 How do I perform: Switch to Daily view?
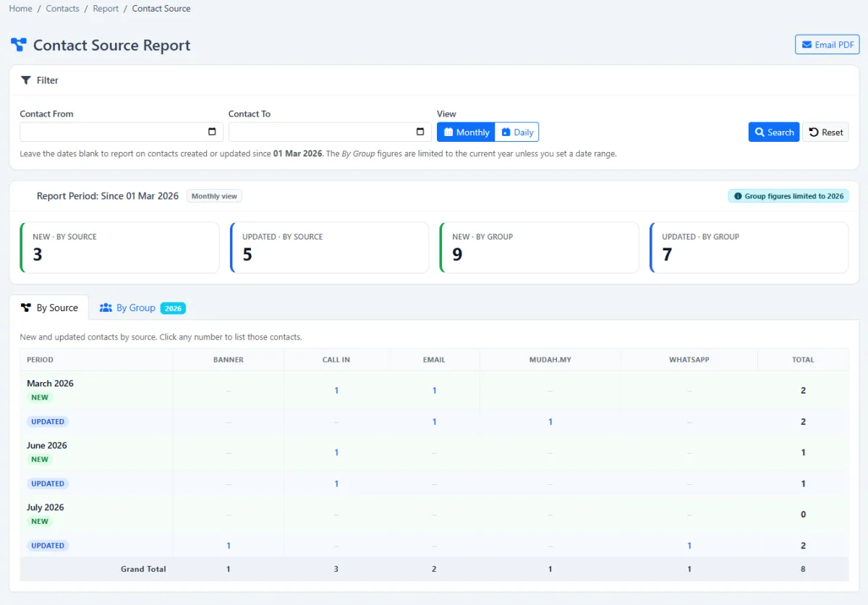pos(517,132)
